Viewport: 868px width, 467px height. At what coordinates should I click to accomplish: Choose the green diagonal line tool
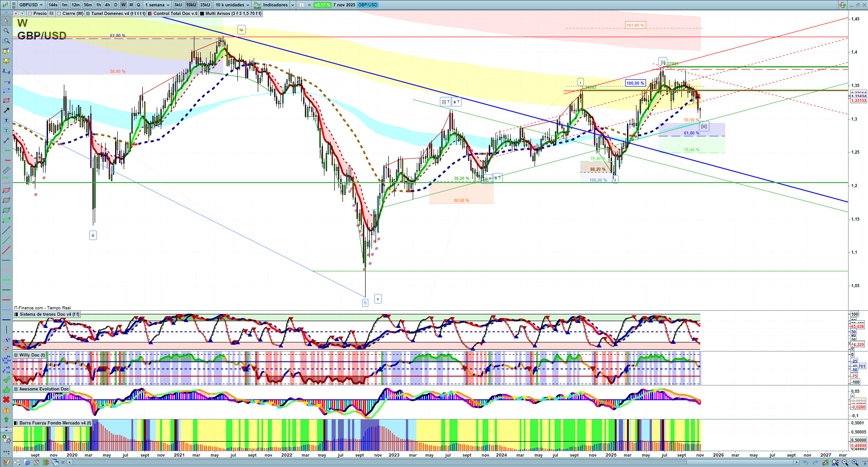[x=6, y=240]
